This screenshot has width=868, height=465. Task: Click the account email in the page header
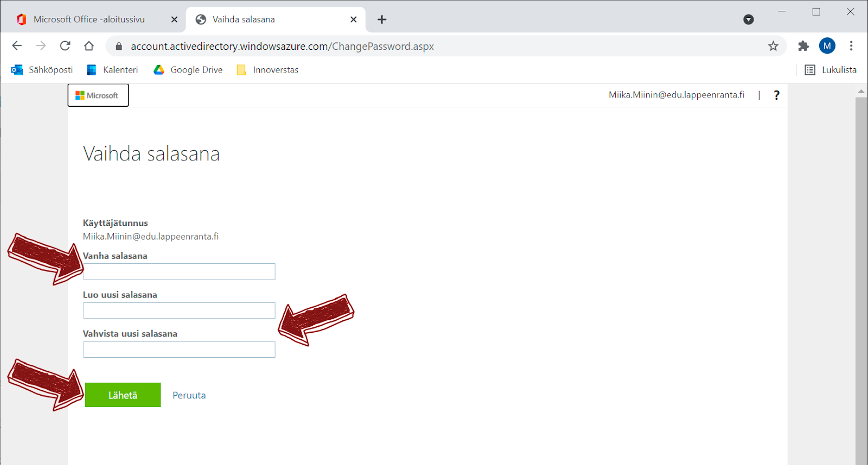676,95
